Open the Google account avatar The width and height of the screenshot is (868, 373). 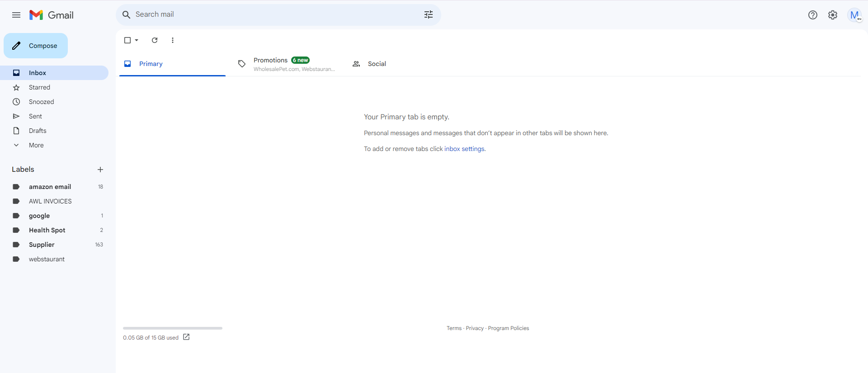(854, 15)
